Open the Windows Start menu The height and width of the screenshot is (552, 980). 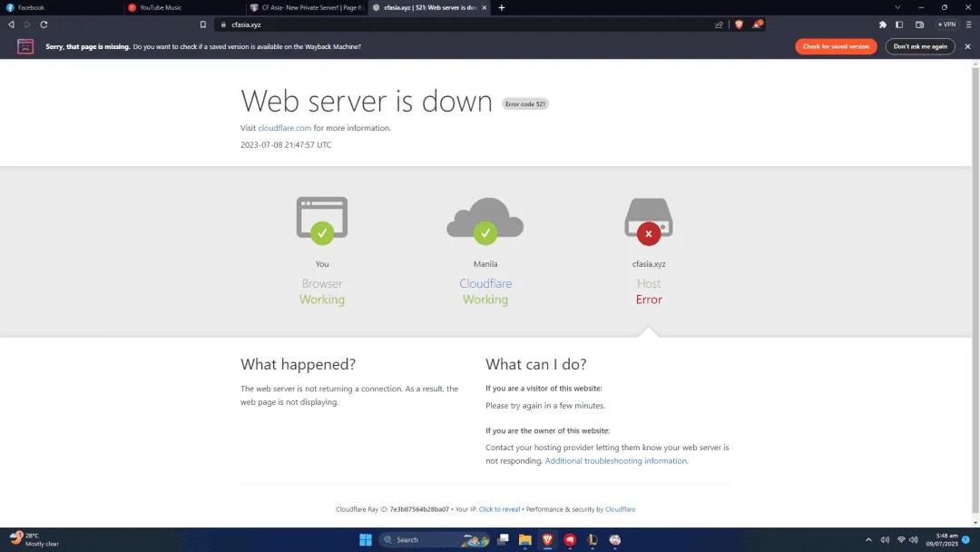click(x=366, y=539)
